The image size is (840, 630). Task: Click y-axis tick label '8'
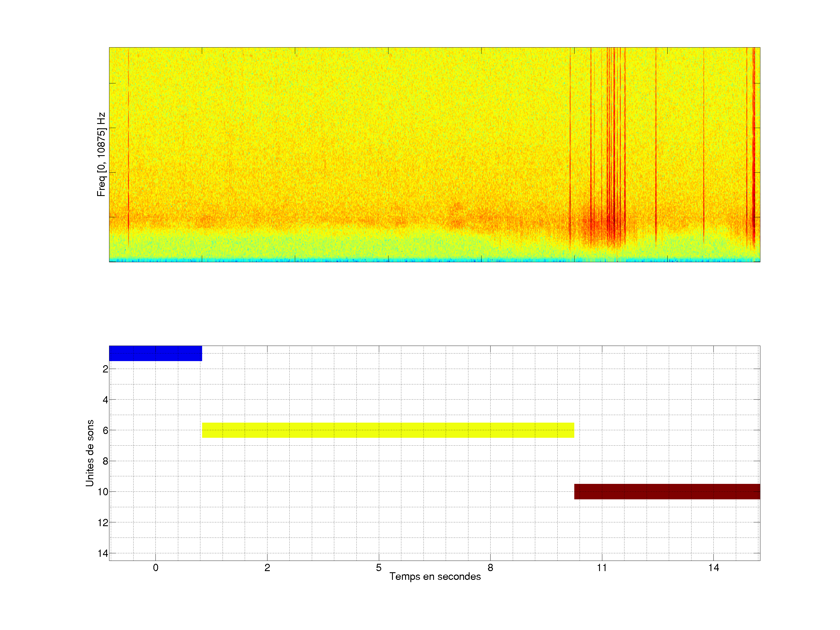pos(105,461)
